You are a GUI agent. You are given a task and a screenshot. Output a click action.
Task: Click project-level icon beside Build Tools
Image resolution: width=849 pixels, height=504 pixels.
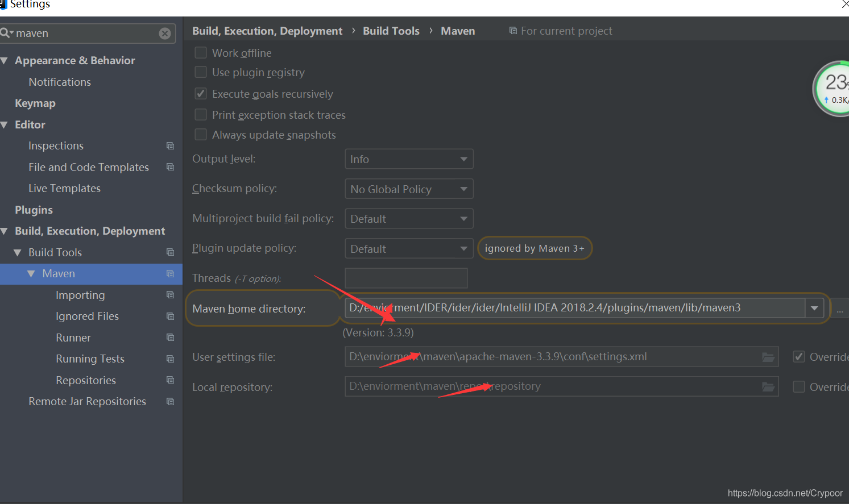pyautogui.click(x=170, y=252)
